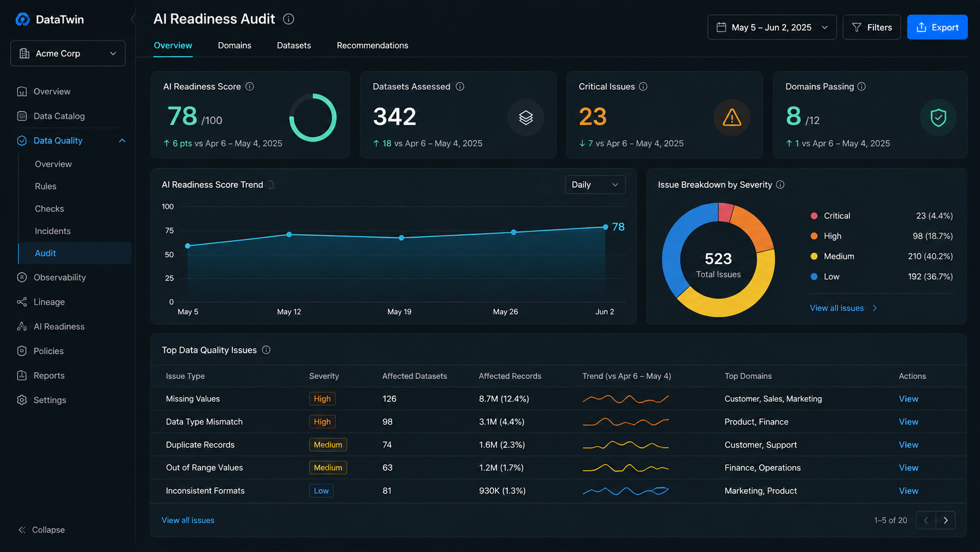Select Audit in the Data Quality submenu
This screenshot has height=552, width=980.
point(75,253)
